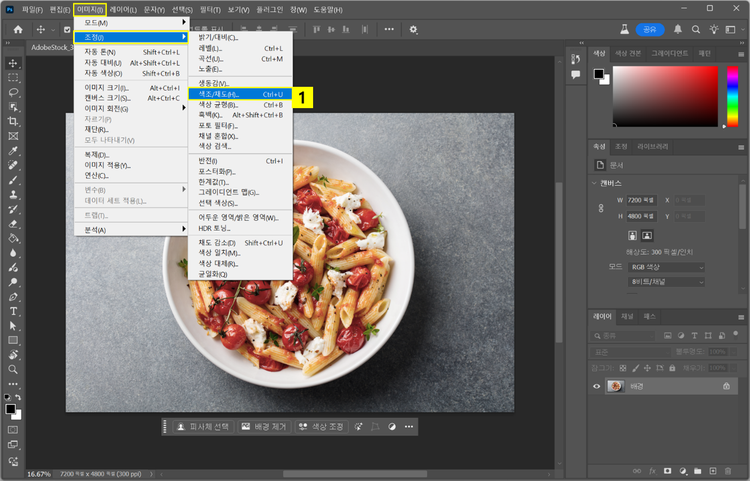The image size is (750, 481).
Task: Choose 이미지 크기(I) menu entry
Action: (132, 88)
